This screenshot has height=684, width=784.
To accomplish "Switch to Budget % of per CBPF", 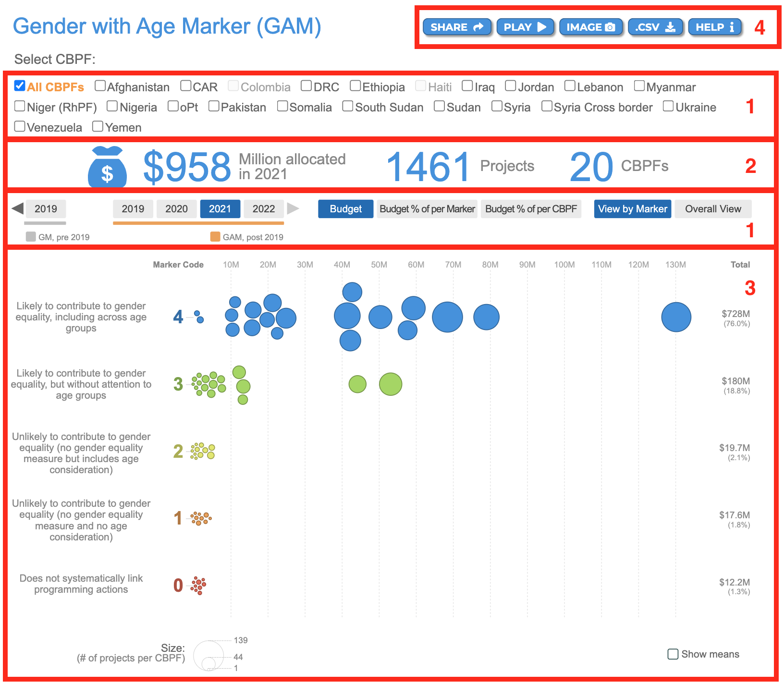I will 531,209.
